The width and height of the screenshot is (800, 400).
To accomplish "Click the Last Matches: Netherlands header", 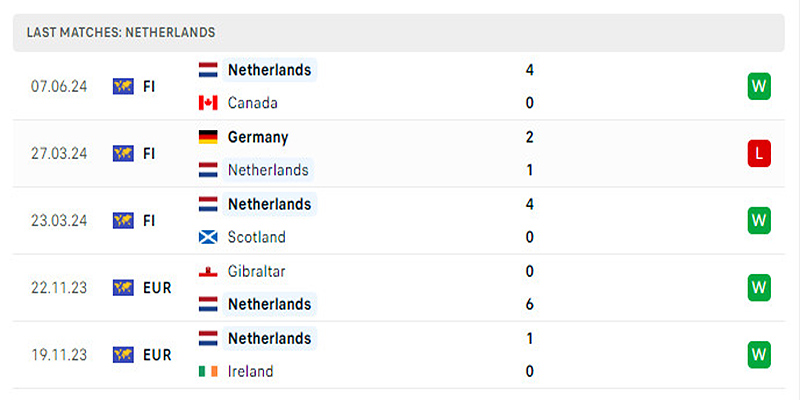I will pyautogui.click(x=121, y=32).
